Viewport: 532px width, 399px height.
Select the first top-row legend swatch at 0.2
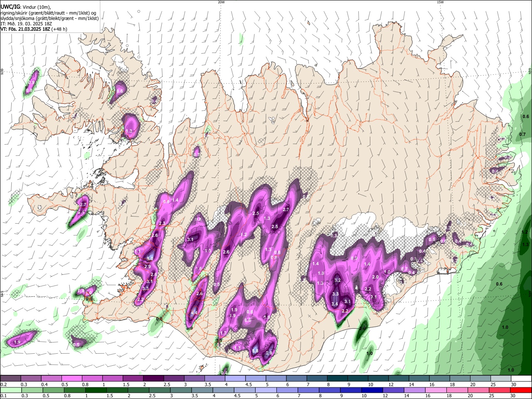tap(10, 379)
